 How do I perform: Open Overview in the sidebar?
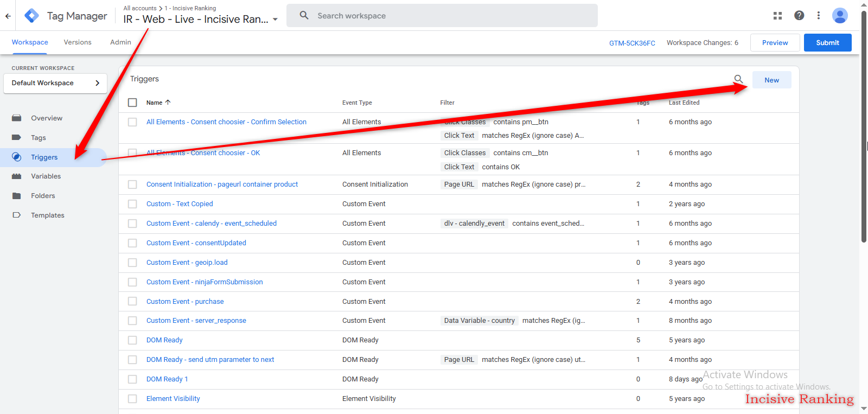pos(47,118)
